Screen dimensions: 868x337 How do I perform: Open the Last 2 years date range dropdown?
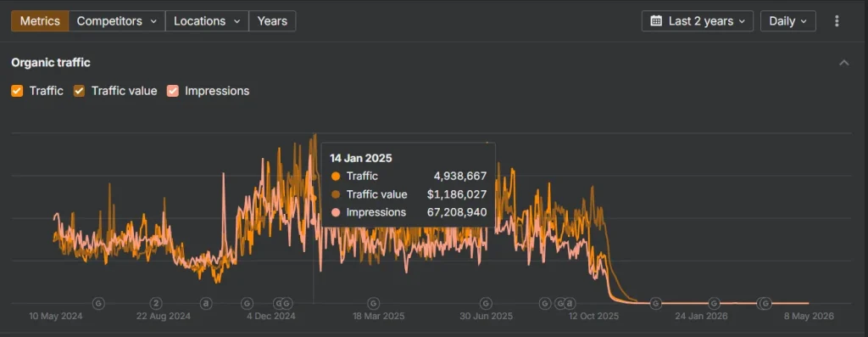(x=697, y=21)
